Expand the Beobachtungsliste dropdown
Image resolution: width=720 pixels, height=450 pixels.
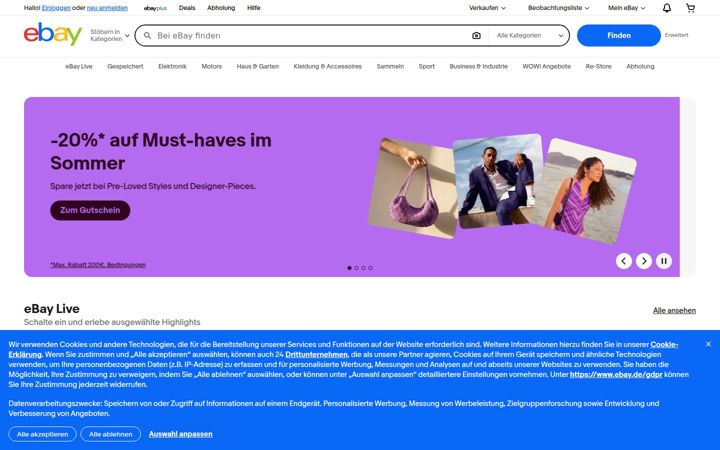coord(558,8)
